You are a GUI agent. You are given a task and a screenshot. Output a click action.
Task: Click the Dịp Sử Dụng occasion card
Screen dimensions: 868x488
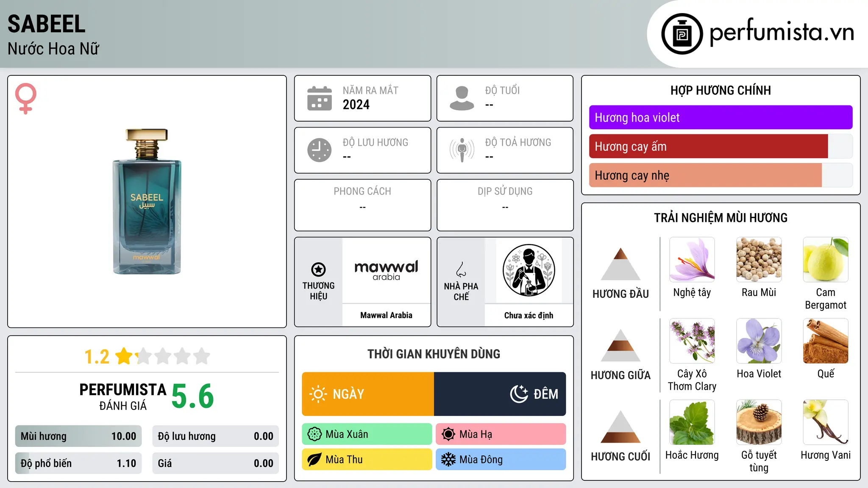tap(505, 205)
